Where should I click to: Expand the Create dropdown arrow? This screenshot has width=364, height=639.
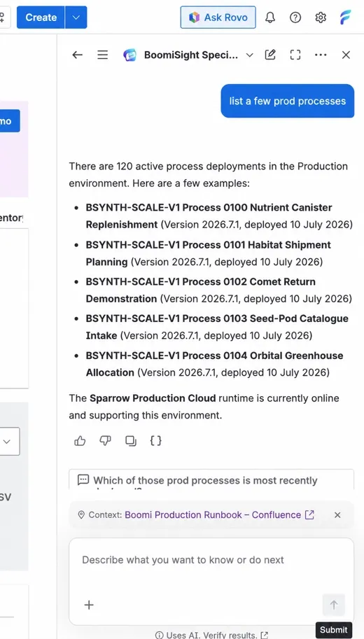click(x=76, y=17)
